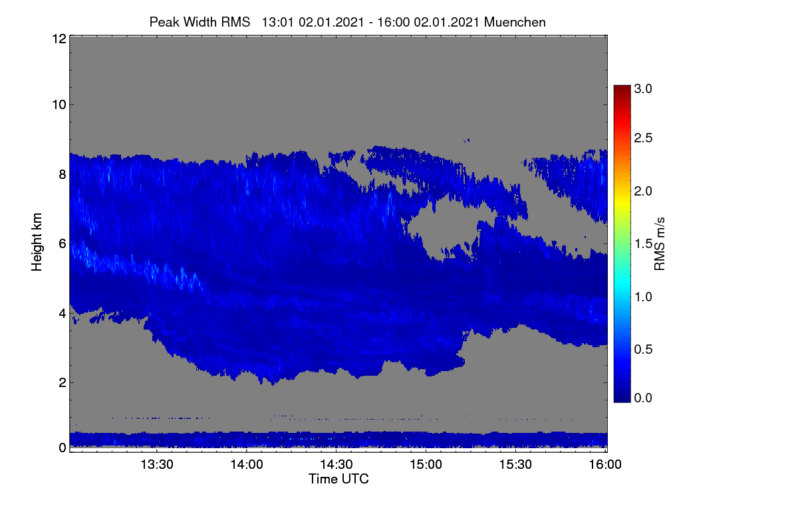Click the 15:00 time axis label
The width and height of the screenshot is (798, 532).
(425, 465)
